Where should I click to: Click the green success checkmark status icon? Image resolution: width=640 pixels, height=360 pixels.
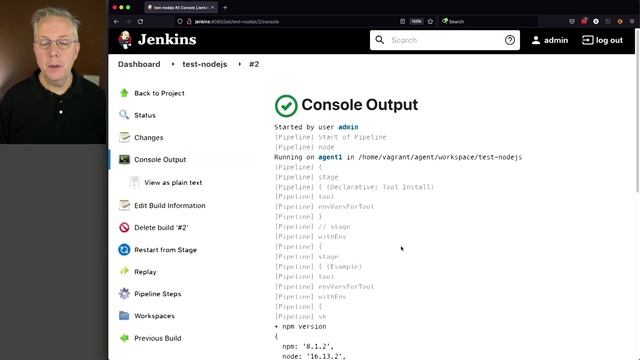coord(286,106)
